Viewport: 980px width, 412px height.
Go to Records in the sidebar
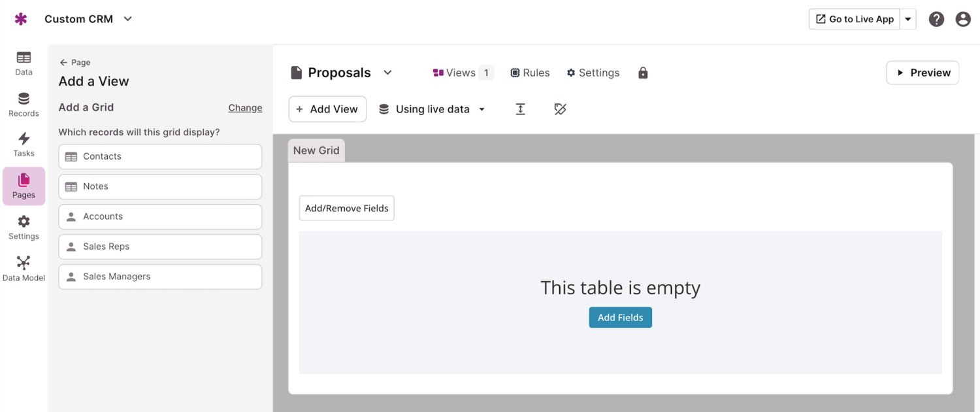24,105
